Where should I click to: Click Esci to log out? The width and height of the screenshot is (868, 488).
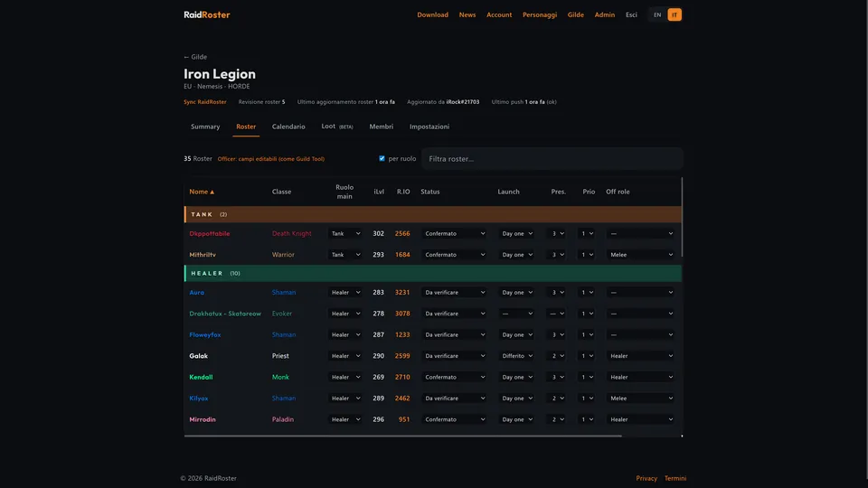pyautogui.click(x=631, y=15)
